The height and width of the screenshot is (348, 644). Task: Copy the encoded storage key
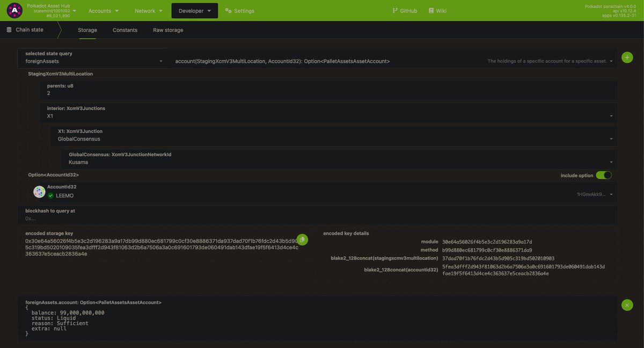pos(302,239)
